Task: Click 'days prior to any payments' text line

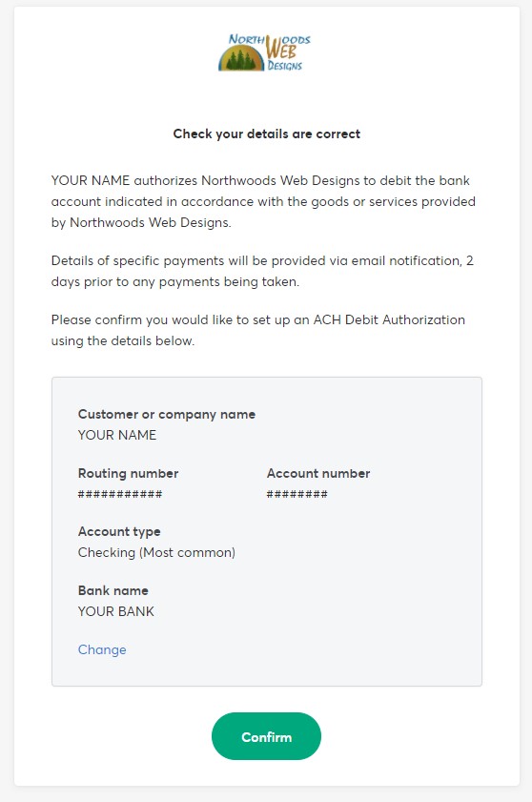Action: pyautogui.click(x=174, y=282)
